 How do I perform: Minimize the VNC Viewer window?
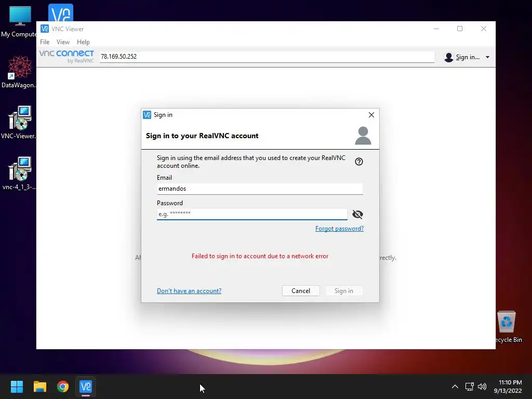[436, 29]
